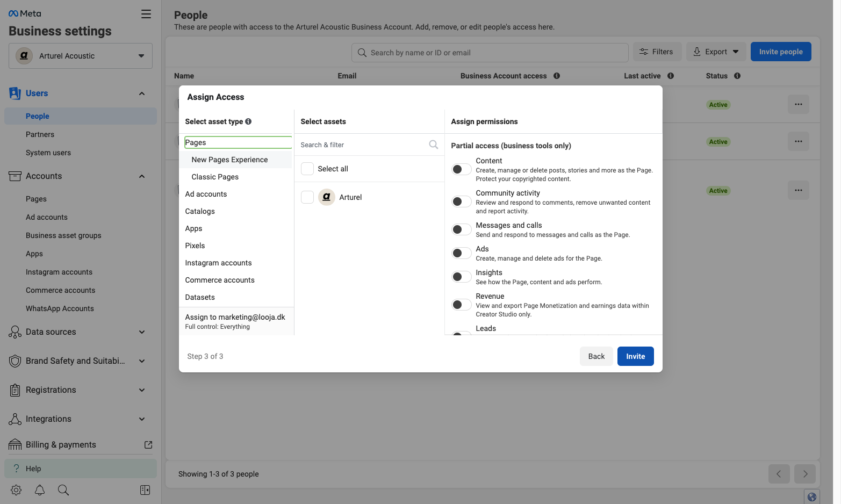The height and width of the screenshot is (504, 841).
Task: Click the search icon in Select assets filter
Action: [434, 145]
